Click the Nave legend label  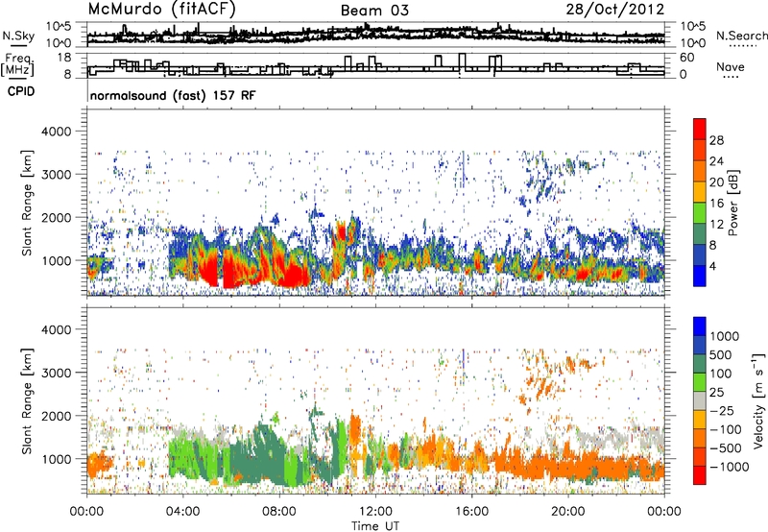pos(731,67)
